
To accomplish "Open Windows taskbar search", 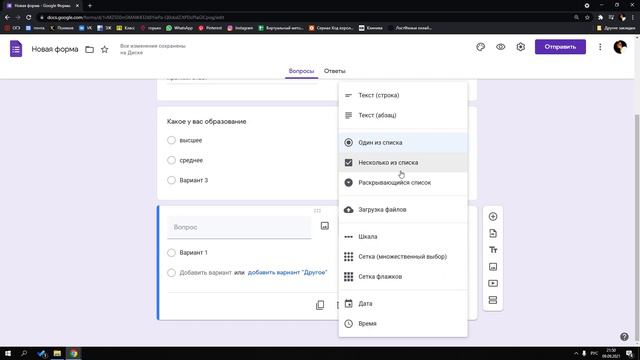I will point(24,353).
